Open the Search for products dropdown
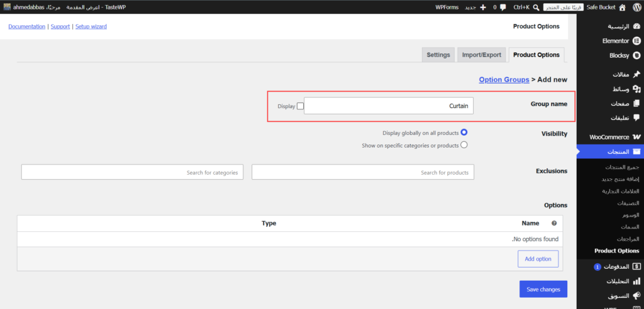644x309 pixels. click(363, 172)
